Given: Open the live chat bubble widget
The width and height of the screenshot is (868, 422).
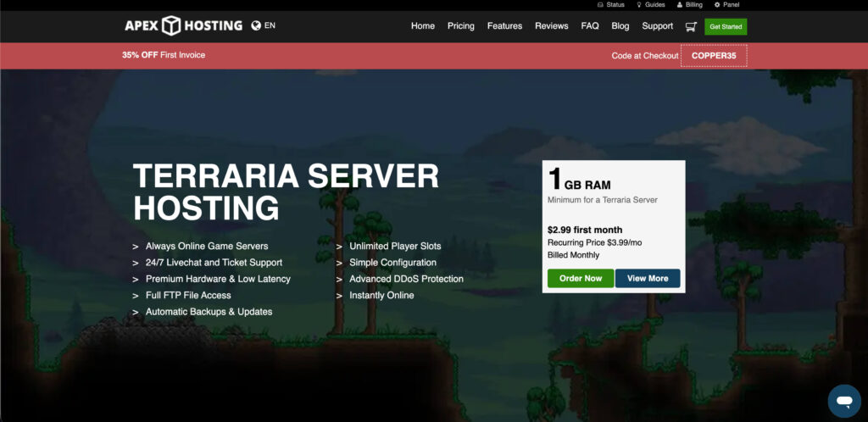Looking at the screenshot, I should (843, 399).
